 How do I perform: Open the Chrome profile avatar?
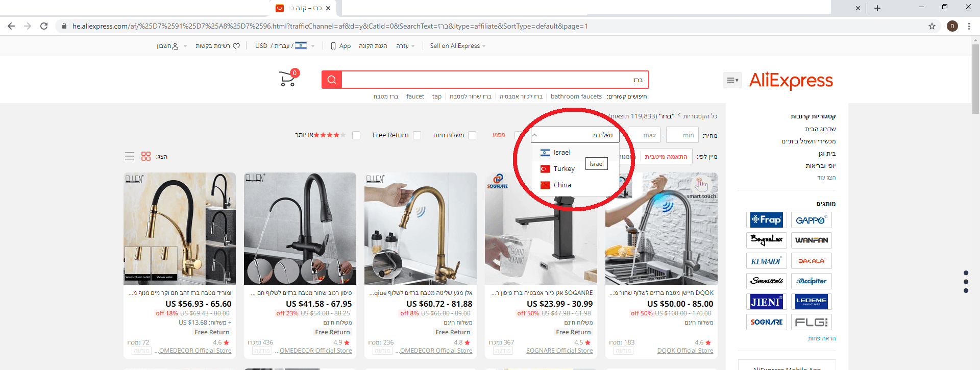[x=952, y=26]
